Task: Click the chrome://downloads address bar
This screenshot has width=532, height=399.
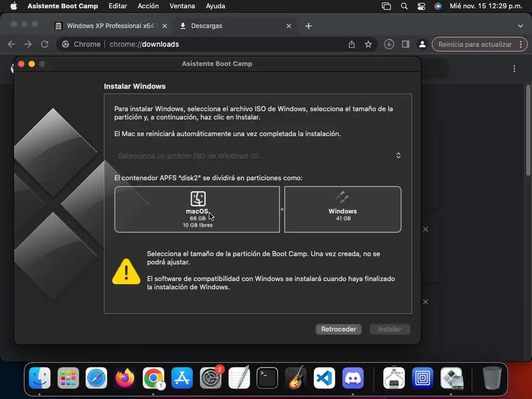Action: pos(217,45)
